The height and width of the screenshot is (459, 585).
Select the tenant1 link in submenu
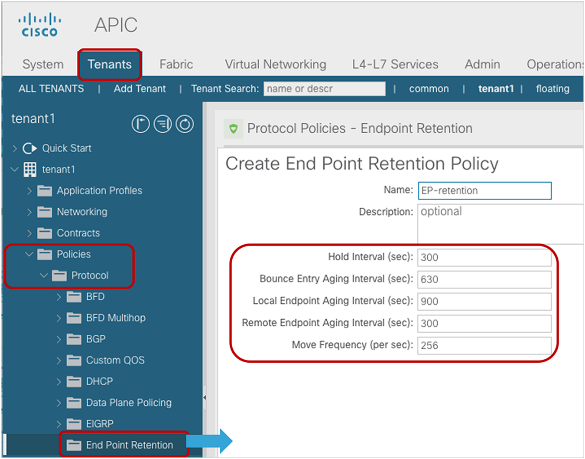coord(496,89)
